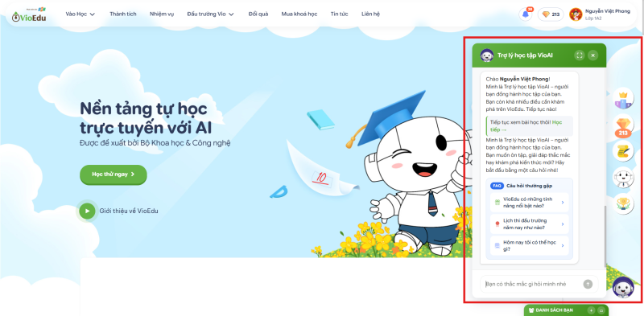This screenshot has width=644, height=316.
Task: Open the trophy sidebar icon
Action: (x=623, y=204)
